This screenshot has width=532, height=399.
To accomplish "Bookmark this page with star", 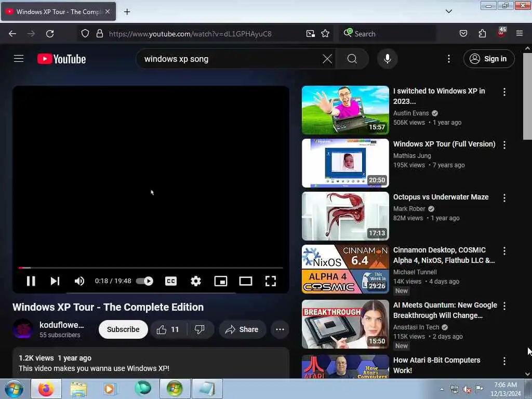I will click(x=325, y=33).
